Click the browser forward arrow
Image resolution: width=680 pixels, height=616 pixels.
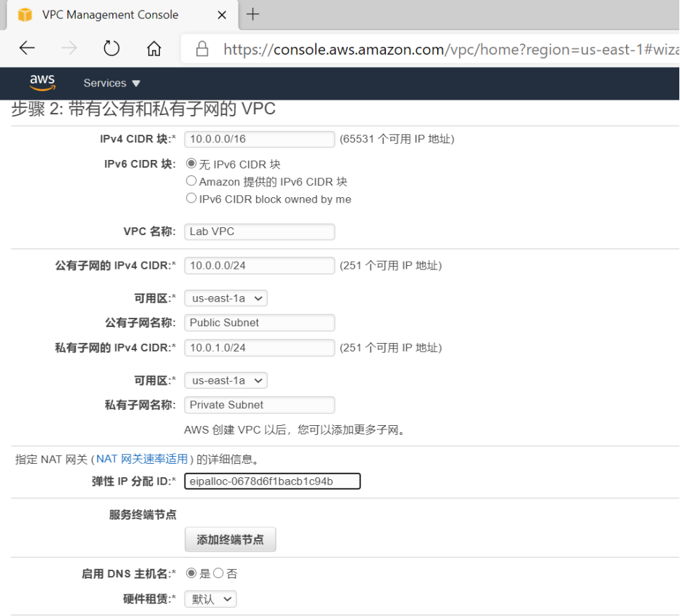(x=69, y=48)
